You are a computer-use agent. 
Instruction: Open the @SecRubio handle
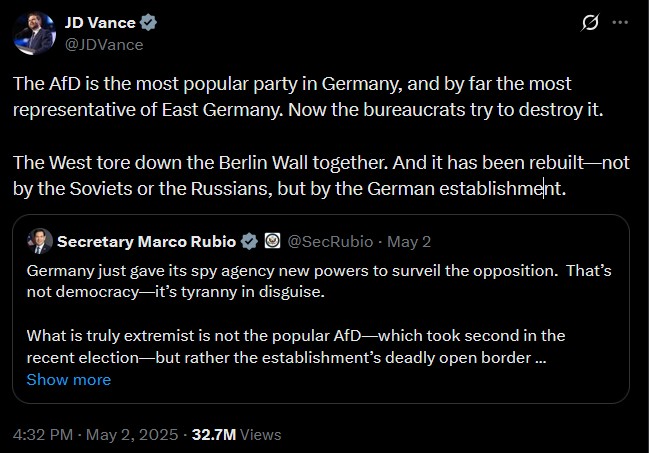pos(330,242)
